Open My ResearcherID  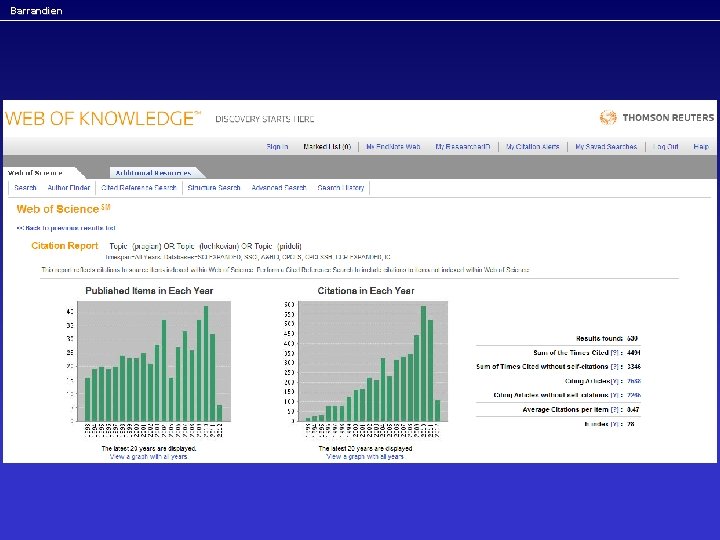coord(463,146)
